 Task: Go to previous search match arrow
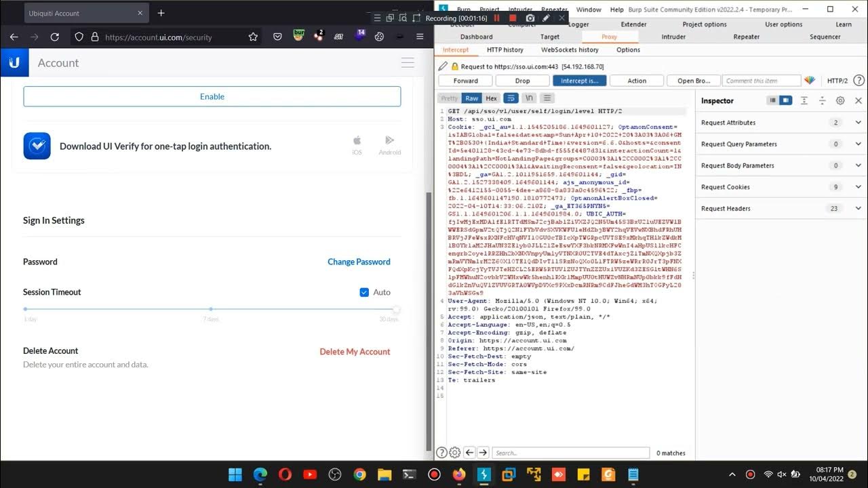pos(469,453)
